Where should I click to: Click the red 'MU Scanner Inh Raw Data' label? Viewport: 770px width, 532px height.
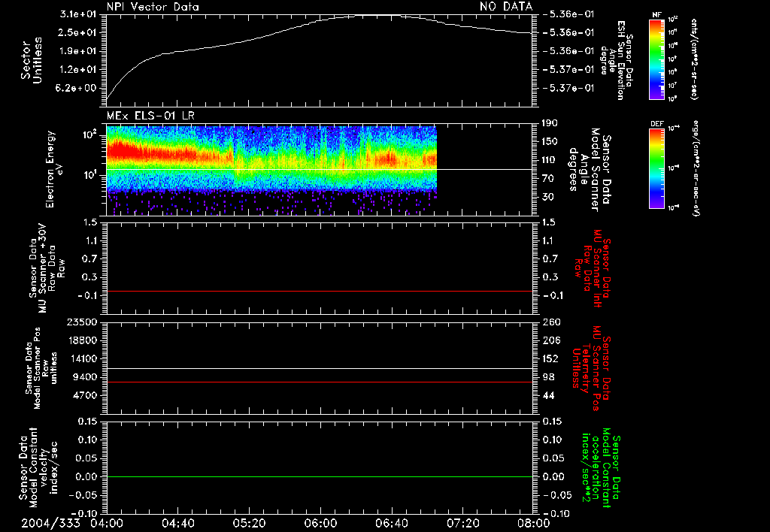click(593, 268)
